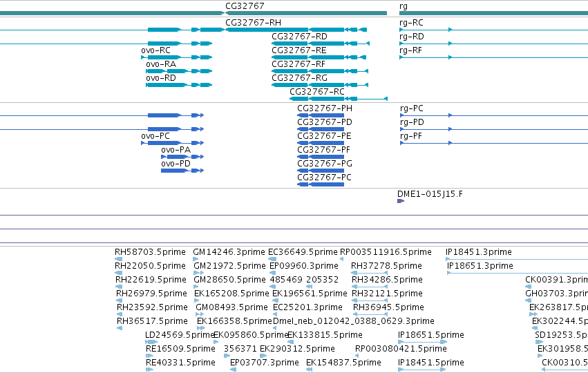Select EST GM08493.5prime

[x=200, y=314]
